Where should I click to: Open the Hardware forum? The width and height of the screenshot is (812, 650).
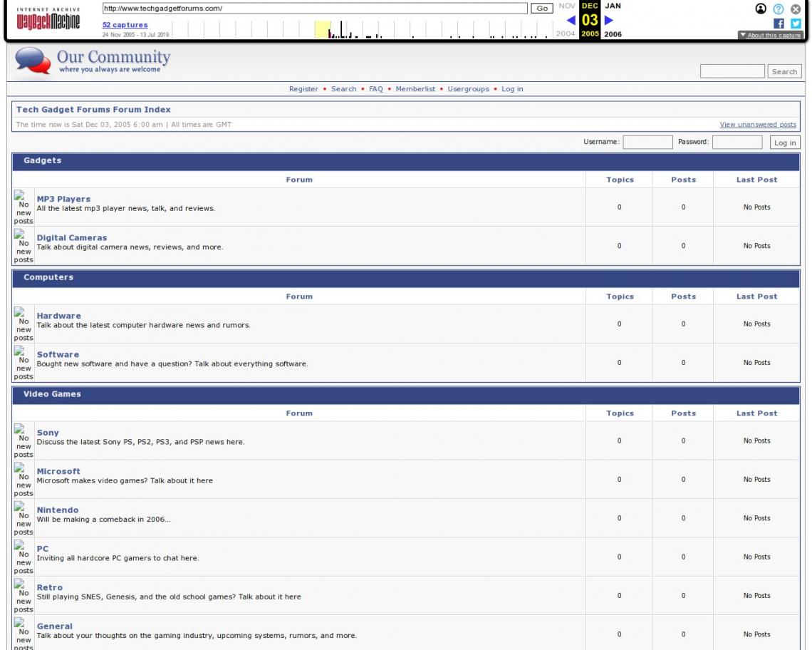tap(58, 316)
